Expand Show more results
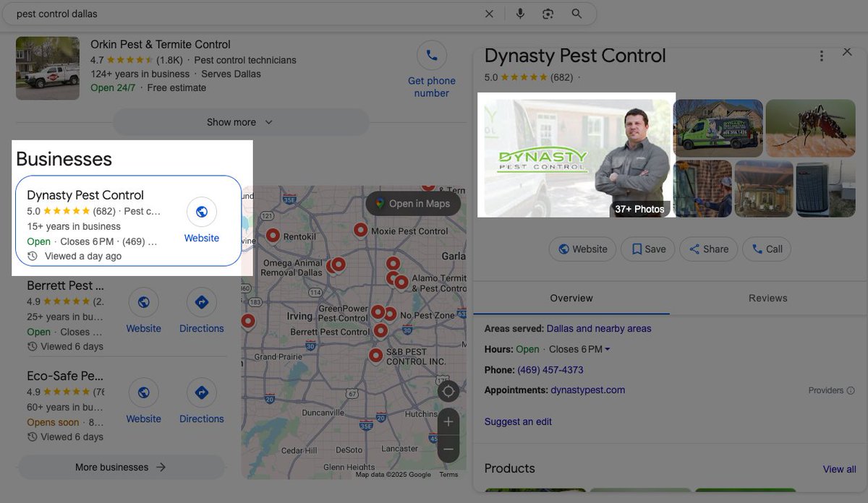 coord(240,122)
